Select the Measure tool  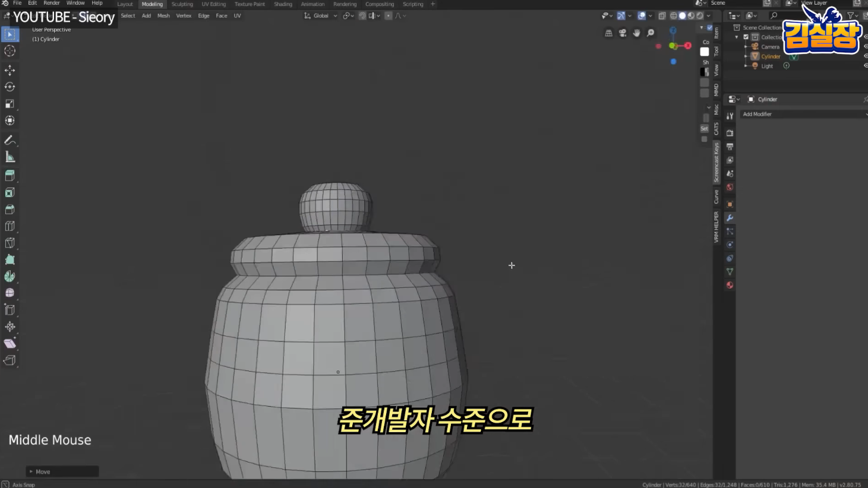pos(10,157)
